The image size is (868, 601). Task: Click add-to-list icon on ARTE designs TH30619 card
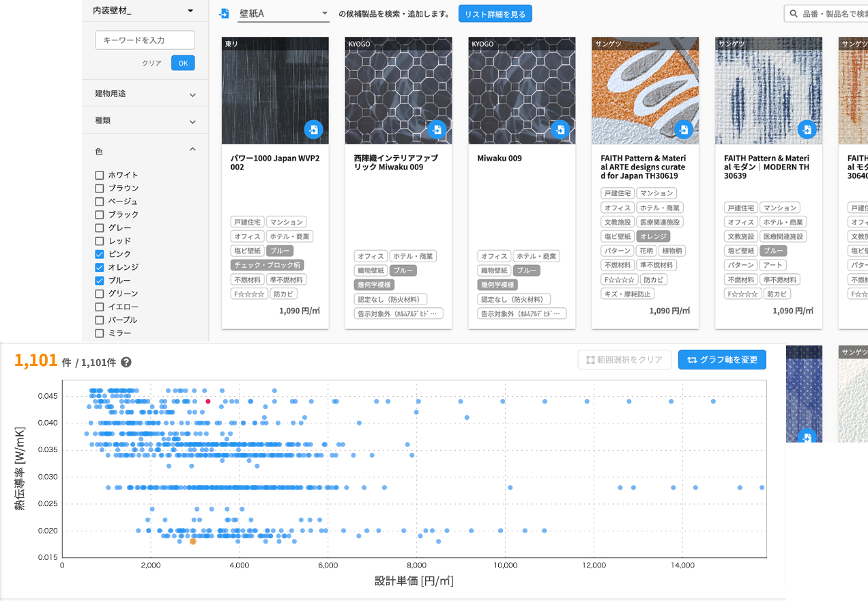coord(684,129)
